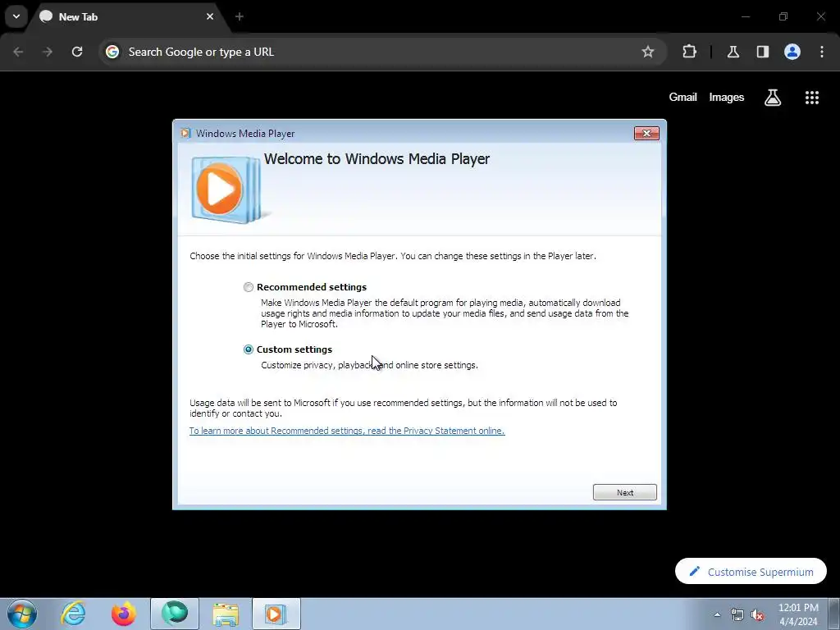The height and width of the screenshot is (630, 840).
Task: Open Search Labs flask on new tab page
Action: [x=773, y=98]
